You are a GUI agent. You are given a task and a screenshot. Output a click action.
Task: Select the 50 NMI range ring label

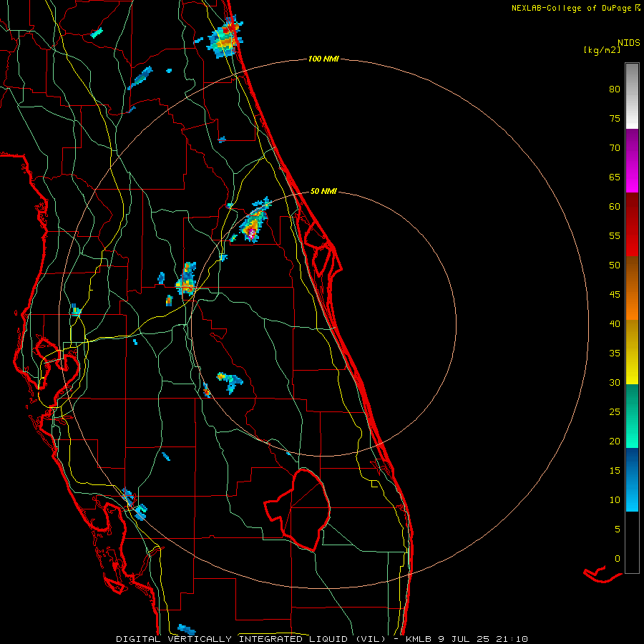pyautogui.click(x=323, y=191)
